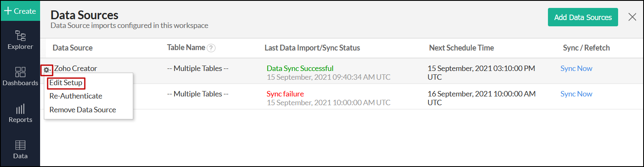Click Sync Now for Zoho Creator
The height and width of the screenshot is (167, 644).
pyautogui.click(x=576, y=68)
